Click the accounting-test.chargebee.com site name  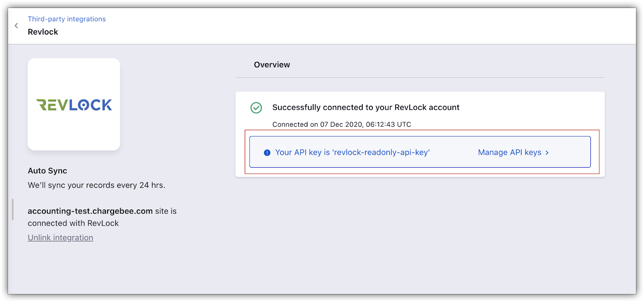(x=90, y=211)
